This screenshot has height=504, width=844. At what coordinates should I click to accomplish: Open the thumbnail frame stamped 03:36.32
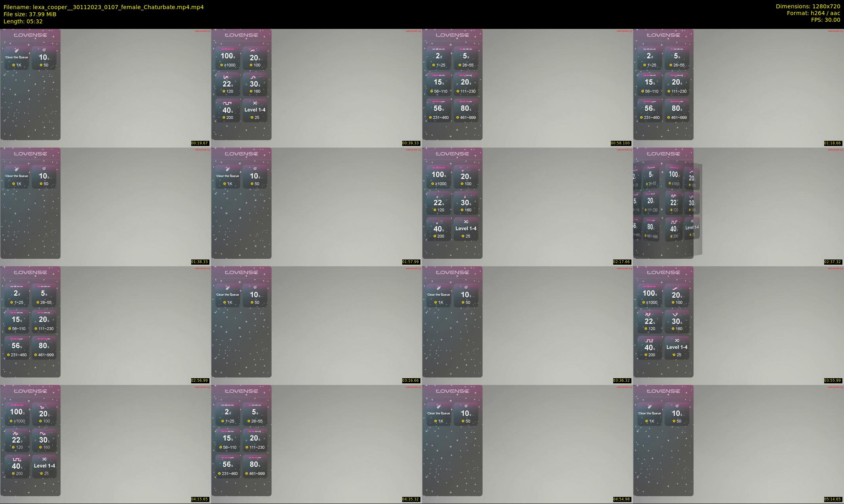(x=527, y=325)
